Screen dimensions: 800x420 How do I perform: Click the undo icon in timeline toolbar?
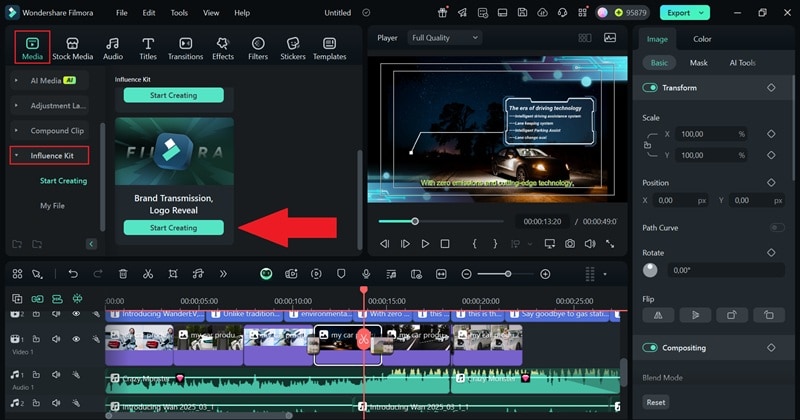point(73,274)
